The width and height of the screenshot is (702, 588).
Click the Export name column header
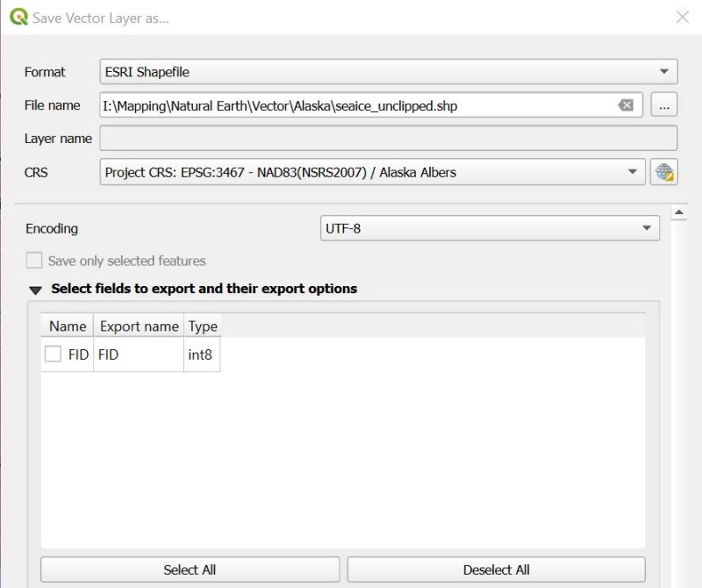tap(139, 326)
